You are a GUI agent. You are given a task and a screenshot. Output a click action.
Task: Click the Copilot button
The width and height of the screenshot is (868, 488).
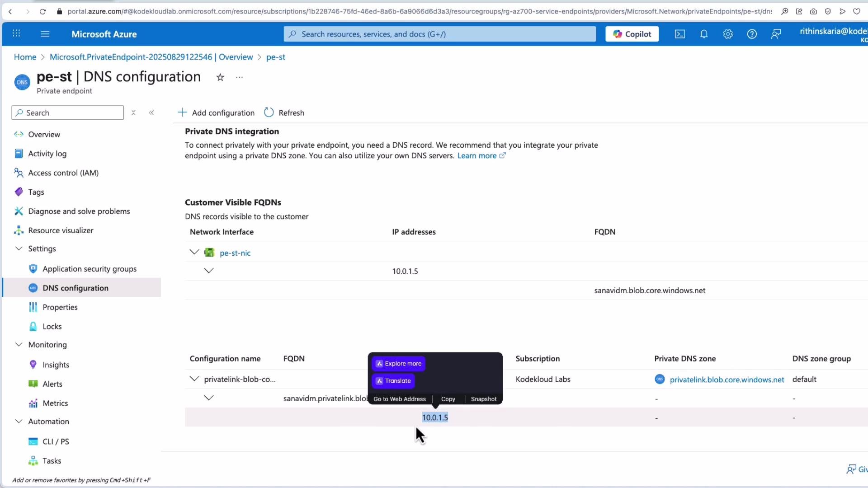[x=632, y=34]
